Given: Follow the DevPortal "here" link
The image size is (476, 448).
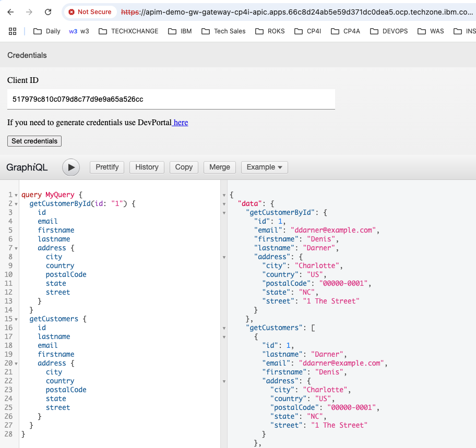Looking at the screenshot, I should point(181,123).
